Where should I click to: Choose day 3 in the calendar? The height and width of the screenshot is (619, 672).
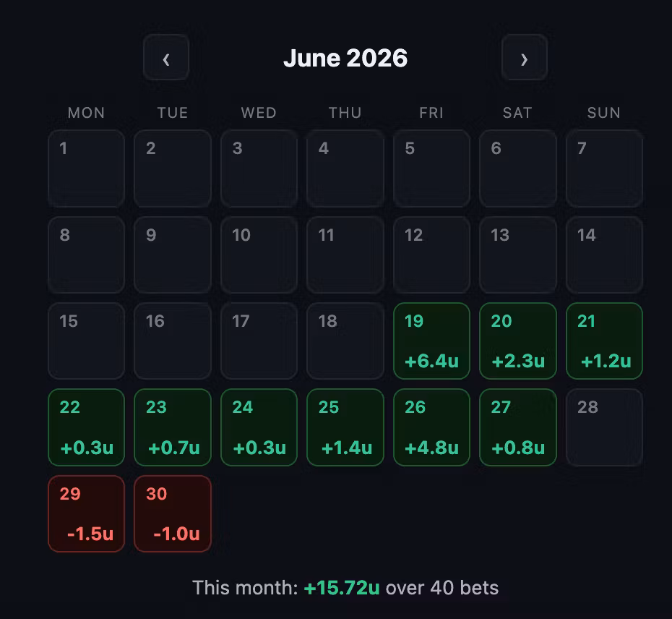point(259,168)
